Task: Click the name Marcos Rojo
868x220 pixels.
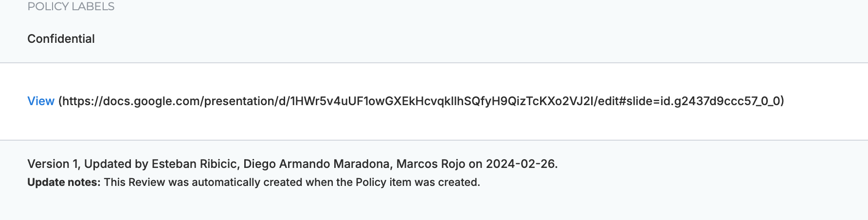Action: pos(431,164)
